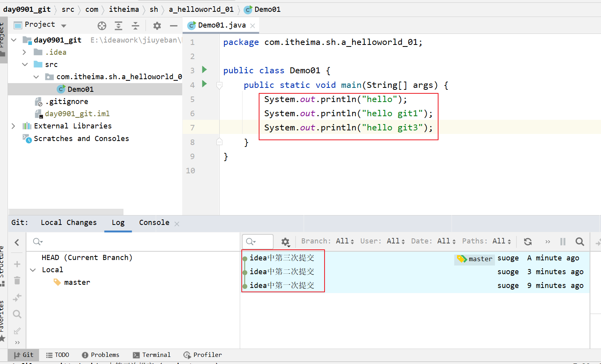Open Project panel settings gear
This screenshot has height=364, width=601.
(157, 26)
